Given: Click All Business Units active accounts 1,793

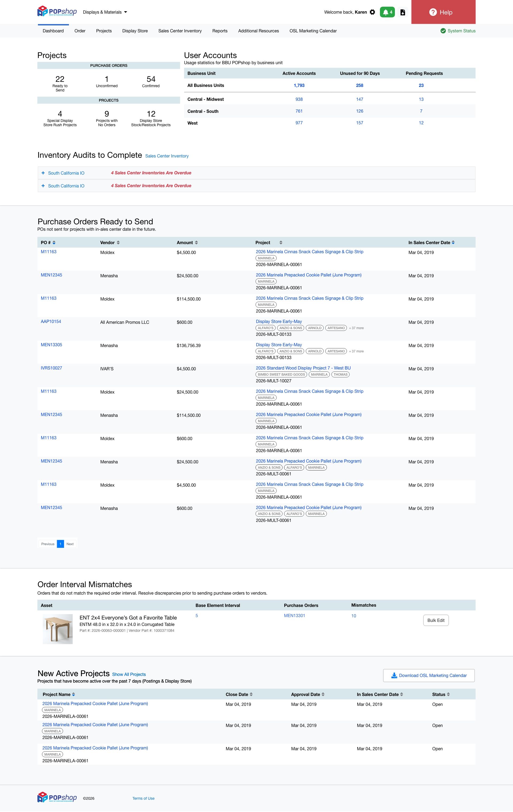Looking at the screenshot, I should (x=299, y=85).
